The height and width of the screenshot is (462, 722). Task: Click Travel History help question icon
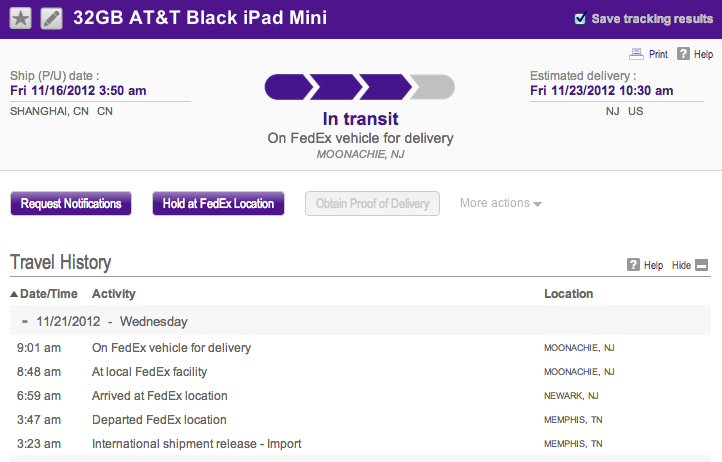coord(633,265)
